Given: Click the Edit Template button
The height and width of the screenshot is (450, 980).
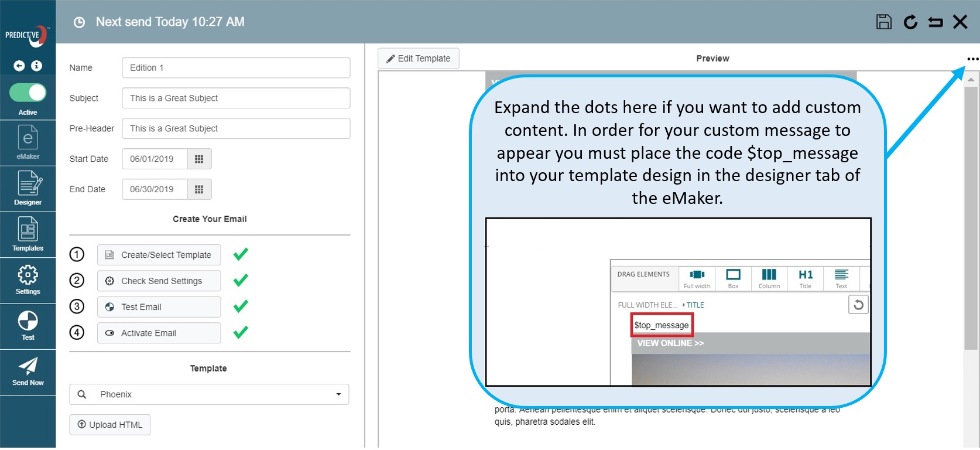Looking at the screenshot, I should click(x=418, y=59).
